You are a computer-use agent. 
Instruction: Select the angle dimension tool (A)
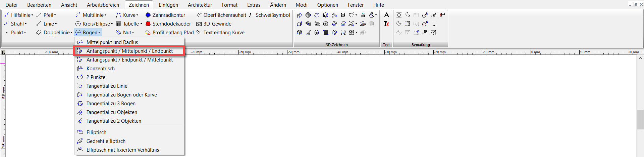(x=416, y=33)
